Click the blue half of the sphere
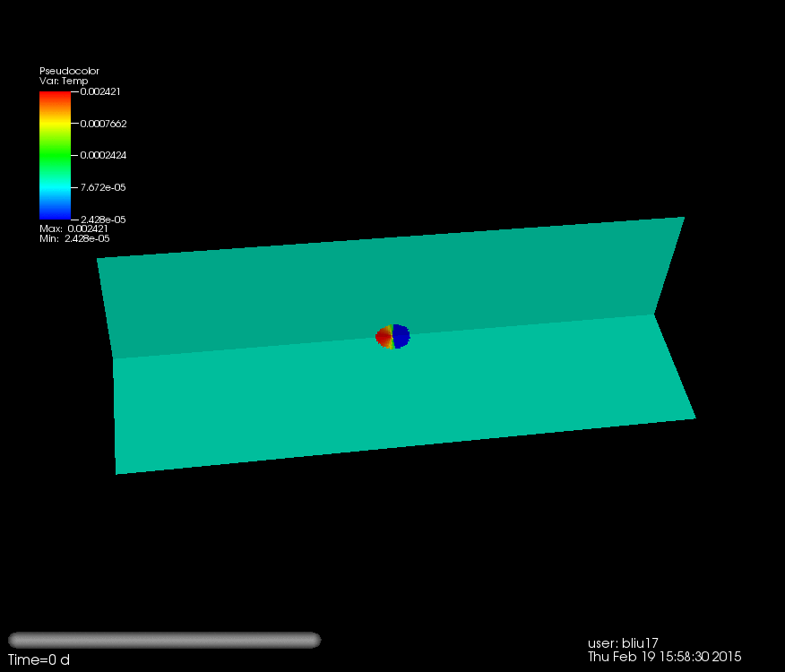785x672 pixels. pyautogui.click(x=401, y=336)
